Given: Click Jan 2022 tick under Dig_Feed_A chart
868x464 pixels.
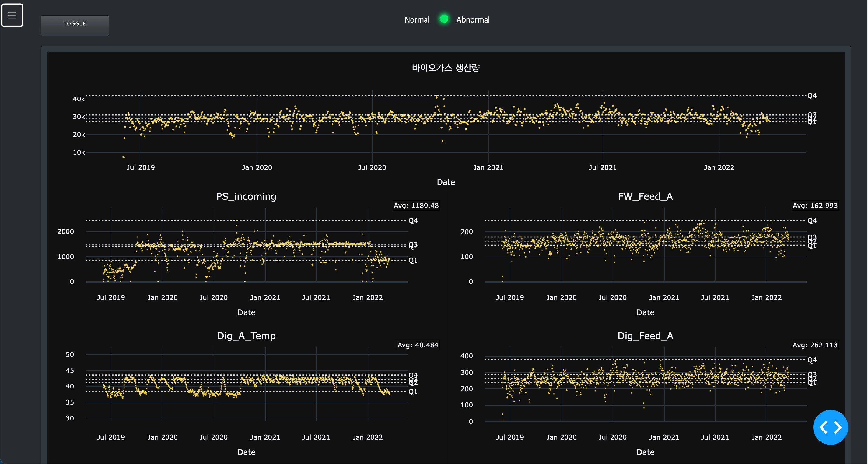Looking at the screenshot, I should pos(766,438).
